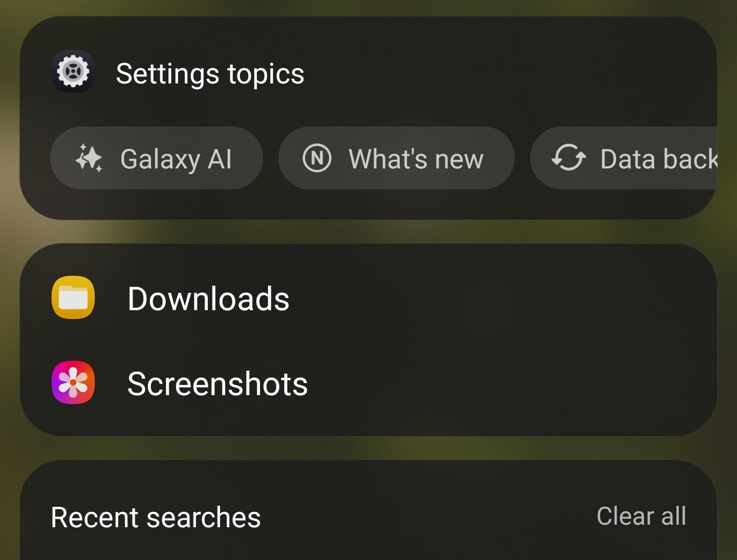Open the Gallery flower icon for Screenshots
The height and width of the screenshot is (560, 737).
(x=73, y=382)
